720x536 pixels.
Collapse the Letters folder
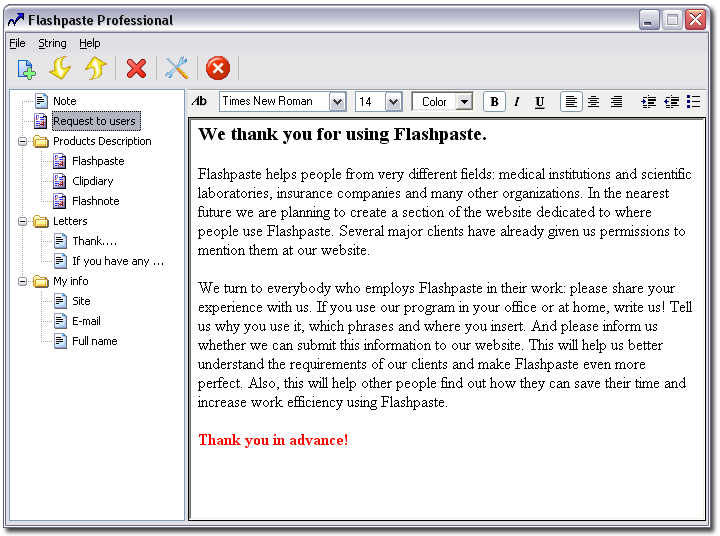22,221
